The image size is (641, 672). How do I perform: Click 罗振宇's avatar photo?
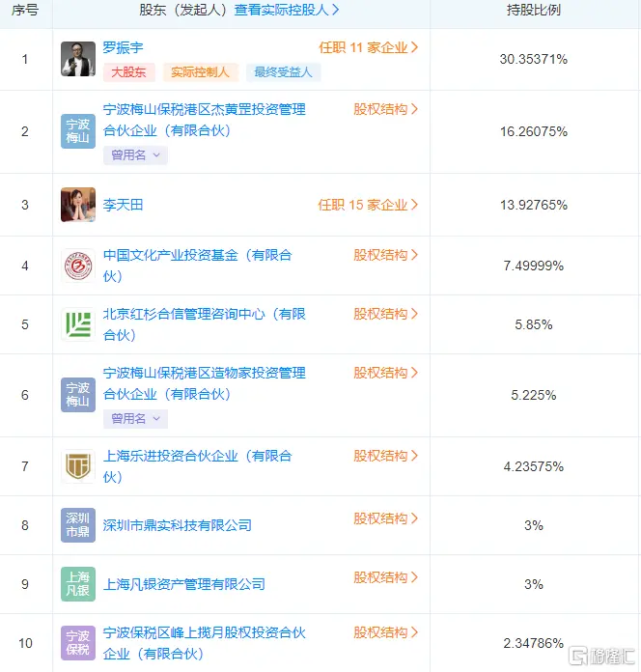(x=78, y=59)
